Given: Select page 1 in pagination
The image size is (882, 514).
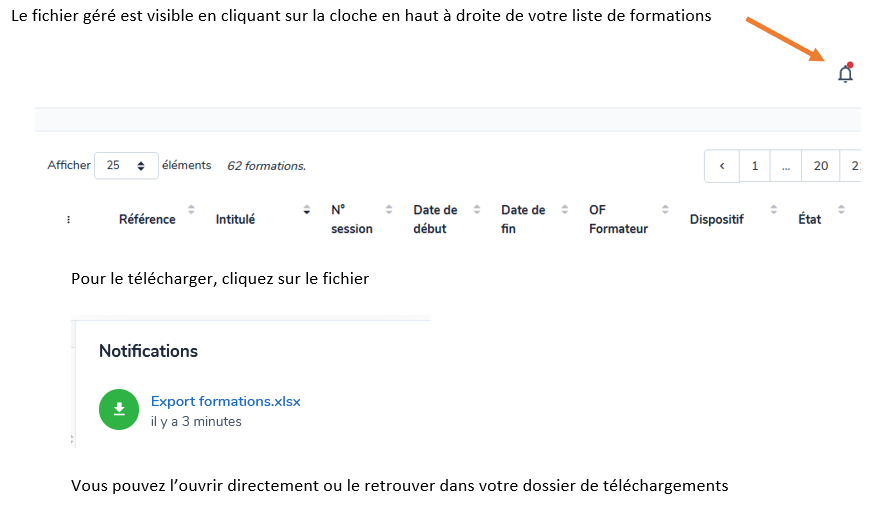Looking at the screenshot, I should coord(755,166).
